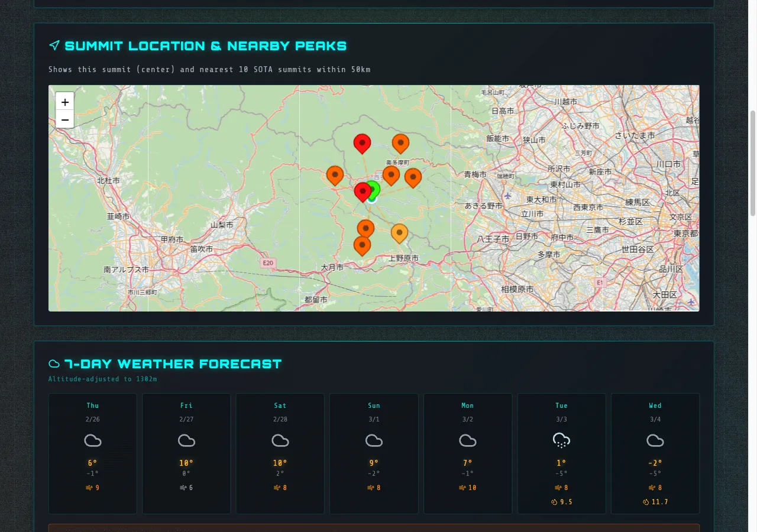Click the E20 highway badge on map

[268, 263]
